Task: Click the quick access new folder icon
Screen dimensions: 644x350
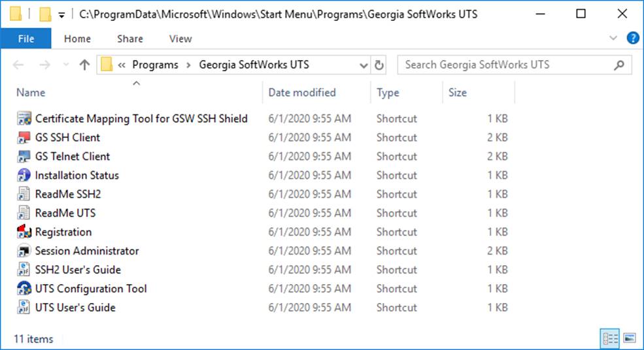Action: (45, 14)
